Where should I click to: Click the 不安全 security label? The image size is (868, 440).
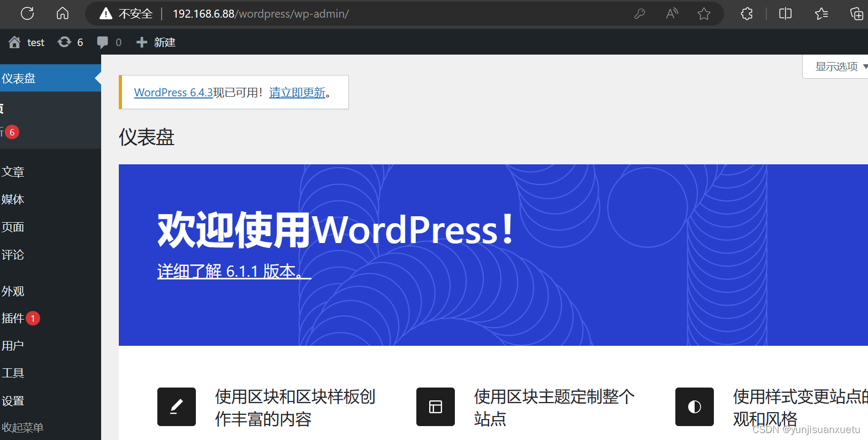[x=135, y=14]
